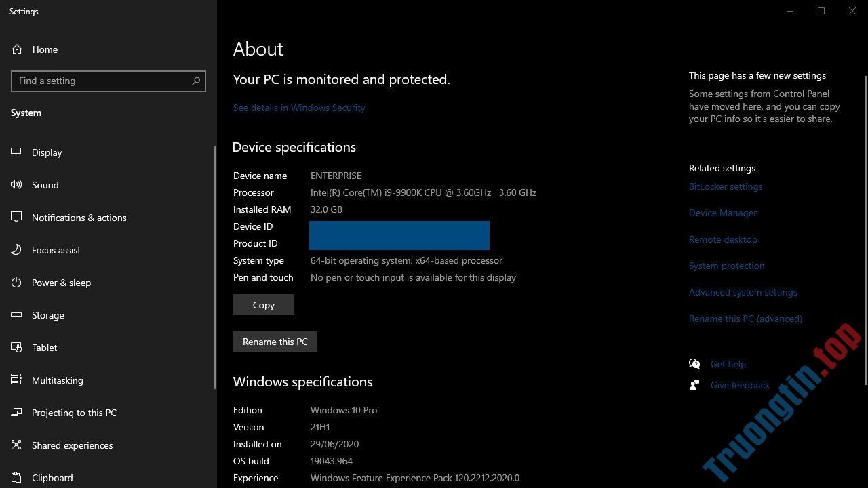The width and height of the screenshot is (868, 488).
Task: Click the Focus assist moon icon
Action: [x=16, y=250]
